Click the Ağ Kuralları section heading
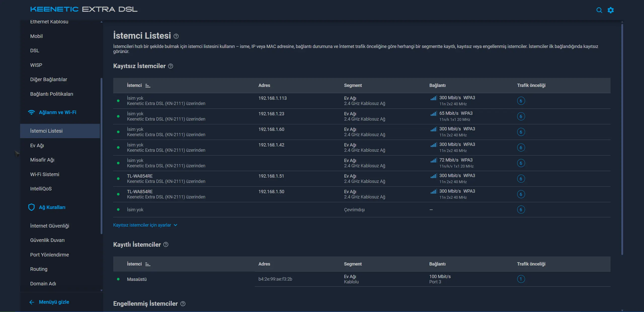This screenshot has width=644, height=312. coord(52,207)
